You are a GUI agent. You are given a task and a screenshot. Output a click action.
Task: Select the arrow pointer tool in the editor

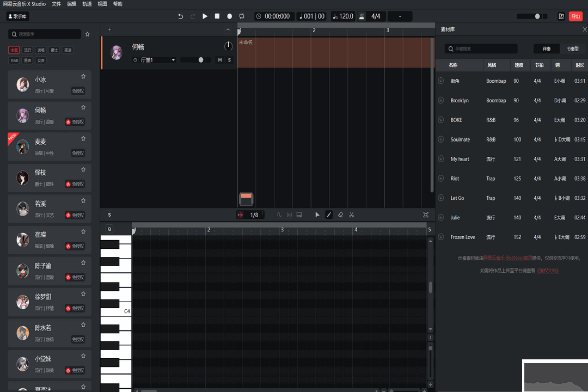pyautogui.click(x=317, y=215)
